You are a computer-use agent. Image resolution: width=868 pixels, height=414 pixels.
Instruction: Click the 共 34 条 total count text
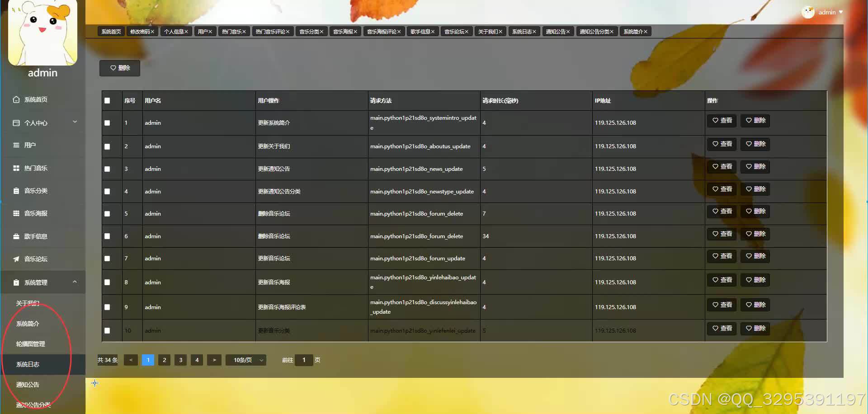click(x=108, y=360)
